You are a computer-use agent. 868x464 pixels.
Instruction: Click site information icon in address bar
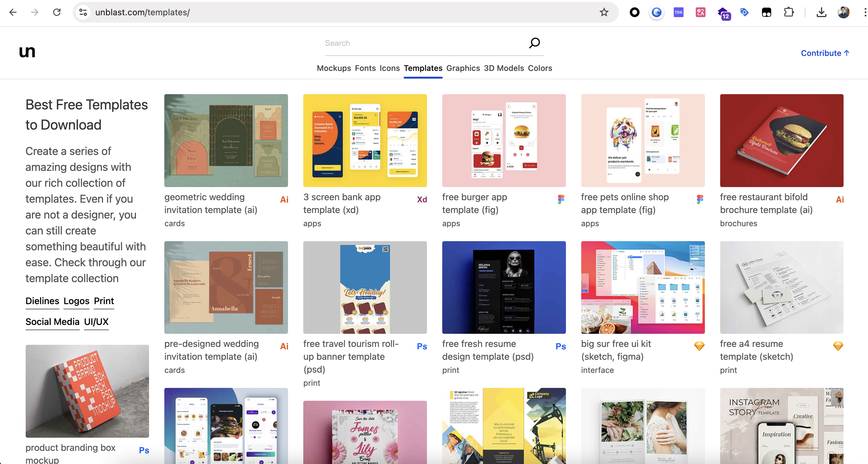tap(83, 13)
